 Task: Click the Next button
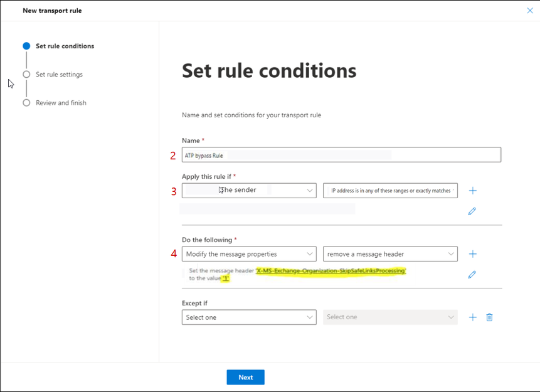pos(245,377)
